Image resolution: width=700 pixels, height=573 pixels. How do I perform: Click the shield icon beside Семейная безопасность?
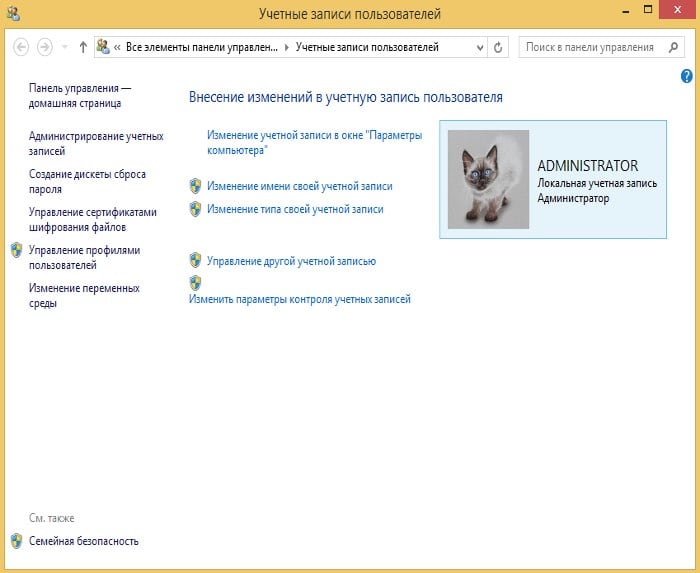[x=16, y=541]
